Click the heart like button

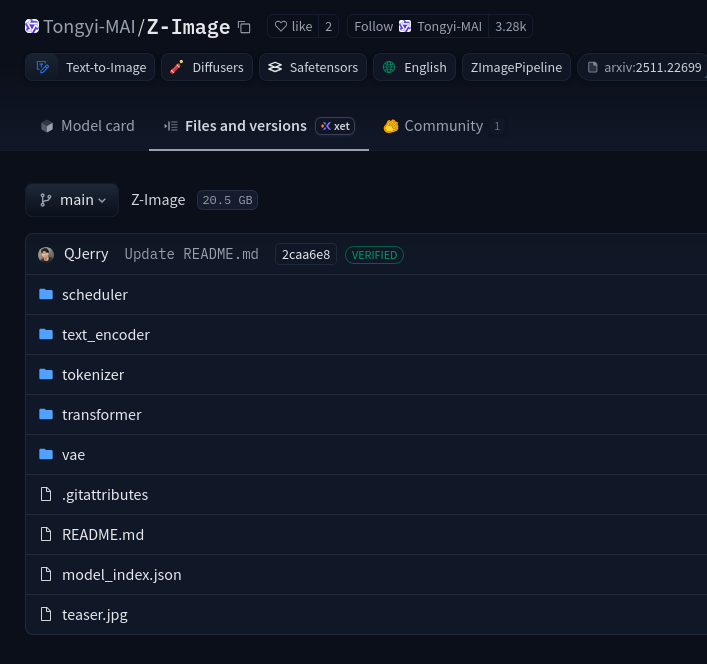[x=293, y=27]
